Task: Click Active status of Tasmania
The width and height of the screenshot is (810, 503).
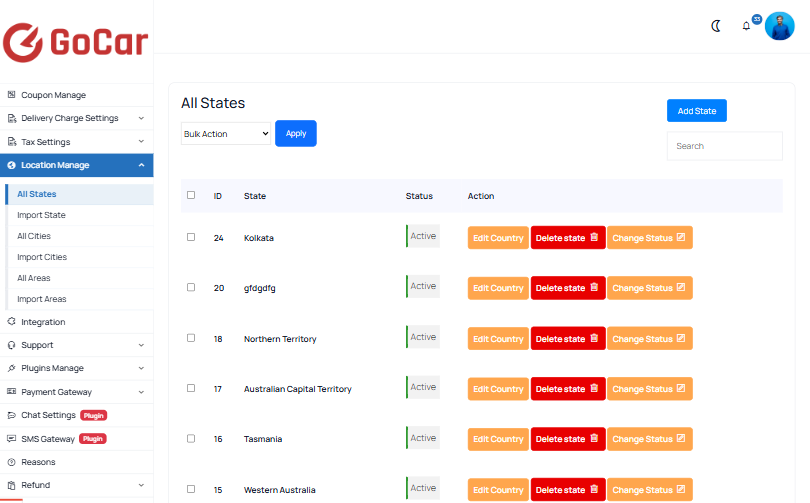Action: coord(423,438)
